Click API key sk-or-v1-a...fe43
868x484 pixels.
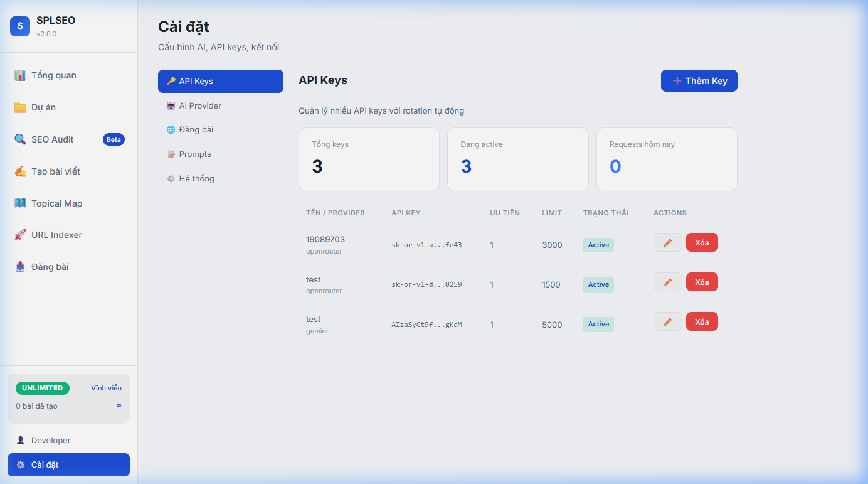426,245
